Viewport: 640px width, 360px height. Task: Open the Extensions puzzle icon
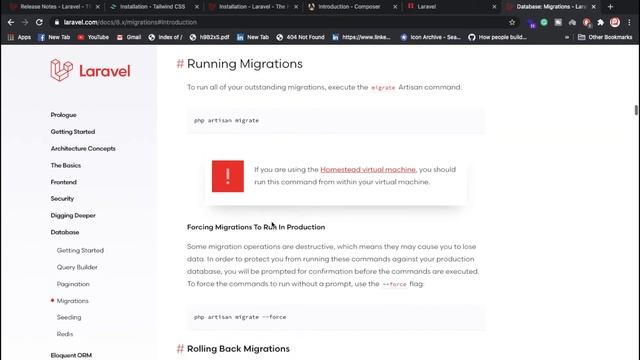(600, 22)
